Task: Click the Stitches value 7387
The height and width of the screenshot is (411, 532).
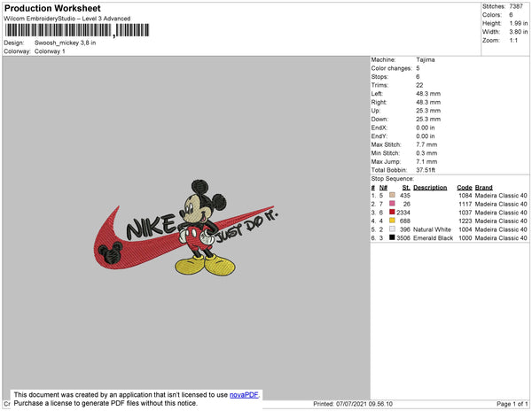Action: [x=516, y=6]
